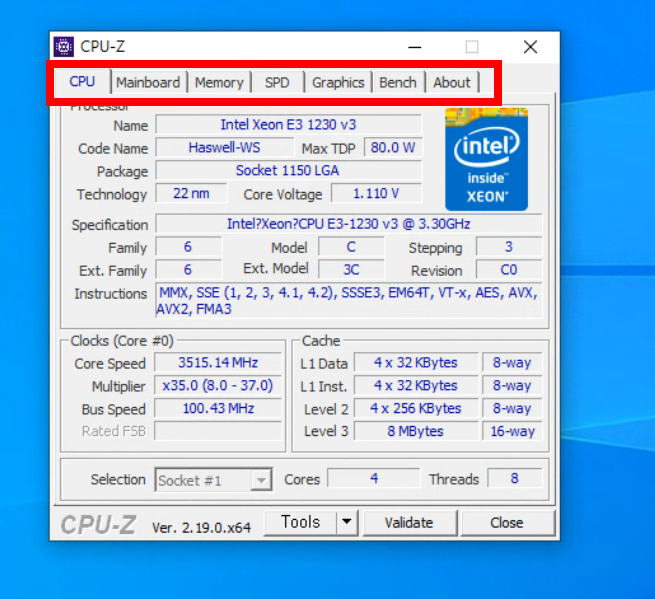The height and width of the screenshot is (599, 655).
Task: Click the Clocks (Core #0) group label
Action: pyautogui.click(x=122, y=341)
